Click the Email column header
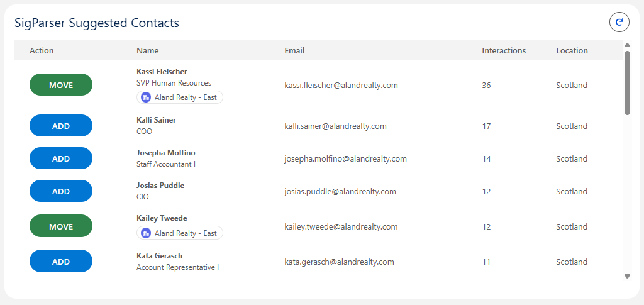This screenshot has width=644, height=305. [294, 50]
